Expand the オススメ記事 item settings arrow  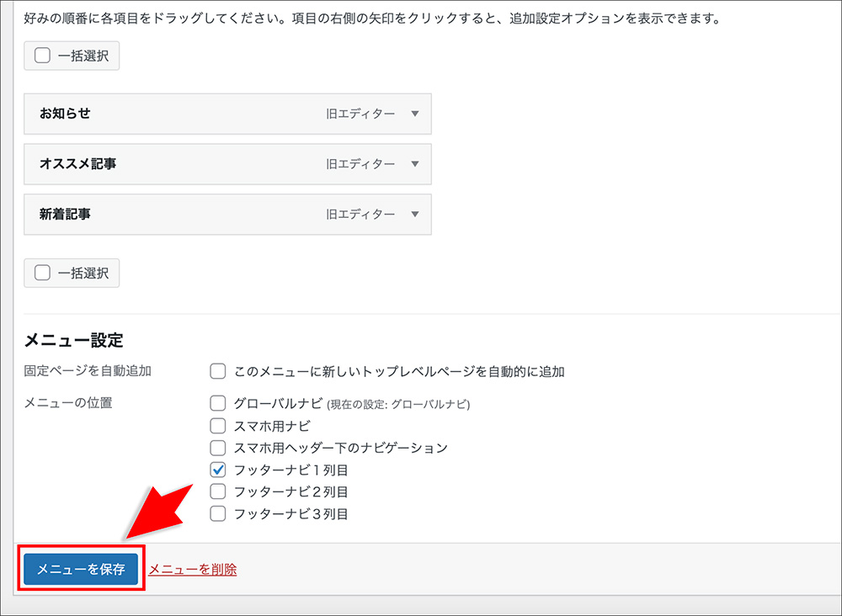click(414, 164)
